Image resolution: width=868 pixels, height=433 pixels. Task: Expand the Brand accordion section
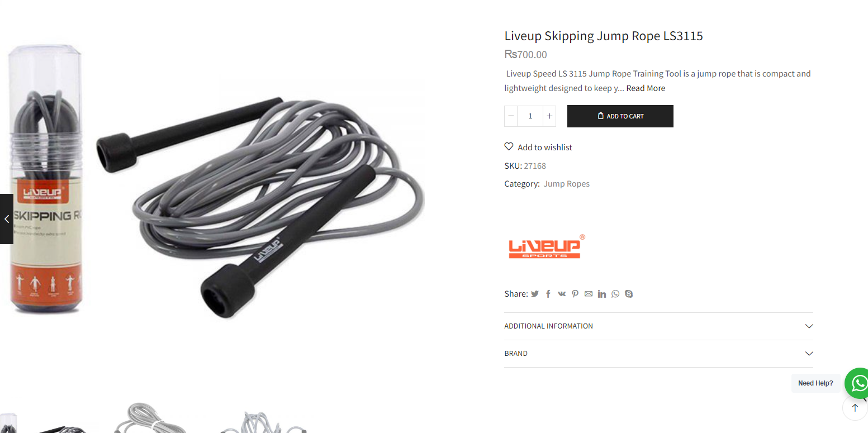click(658, 354)
